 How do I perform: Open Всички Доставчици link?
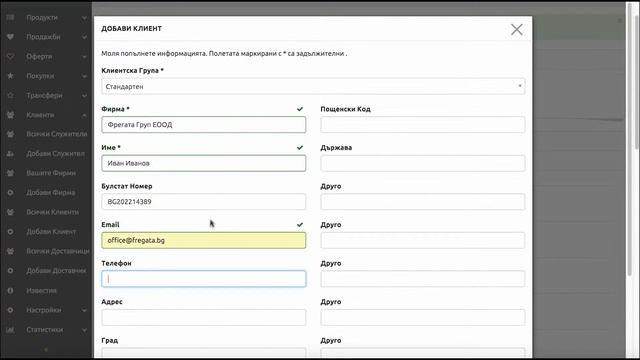58,251
